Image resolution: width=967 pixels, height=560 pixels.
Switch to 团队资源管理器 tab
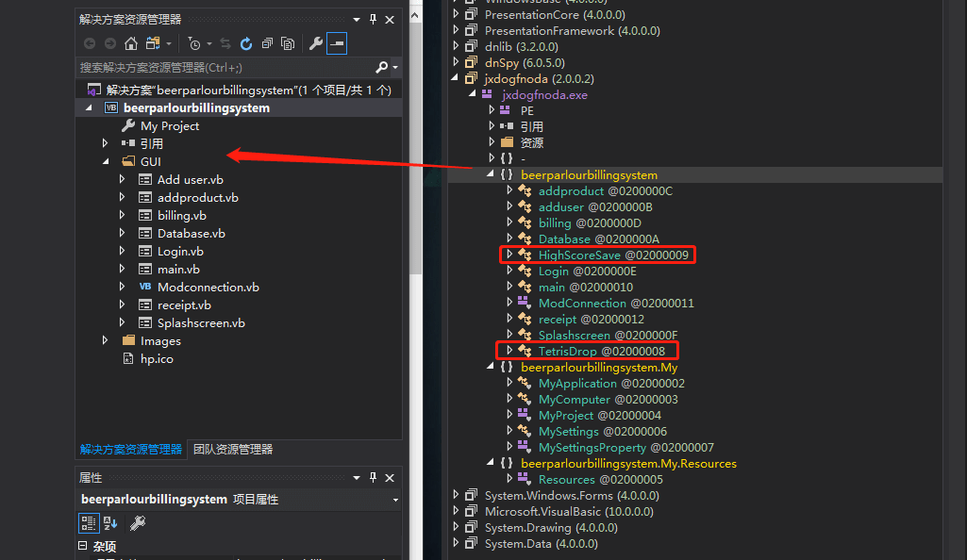point(233,449)
